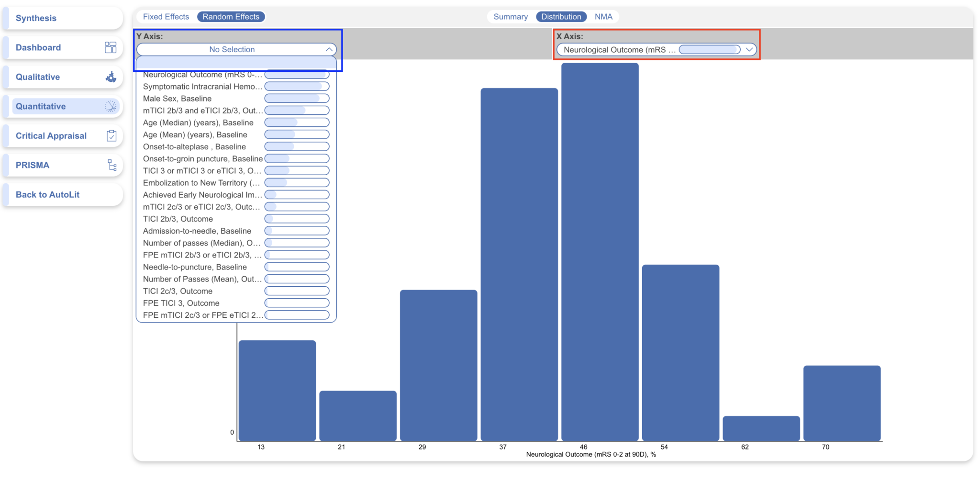Switch to the Summary tab
Viewport: 980px width, 482px height.
(510, 16)
